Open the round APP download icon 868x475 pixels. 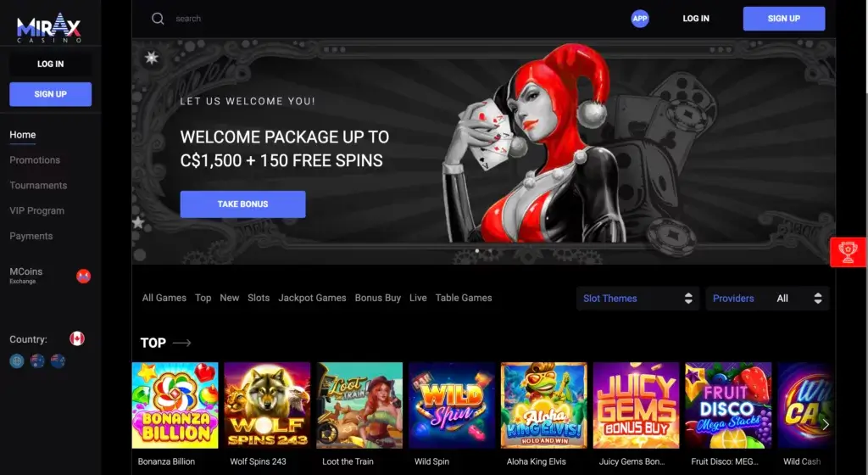(x=640, y=19)
